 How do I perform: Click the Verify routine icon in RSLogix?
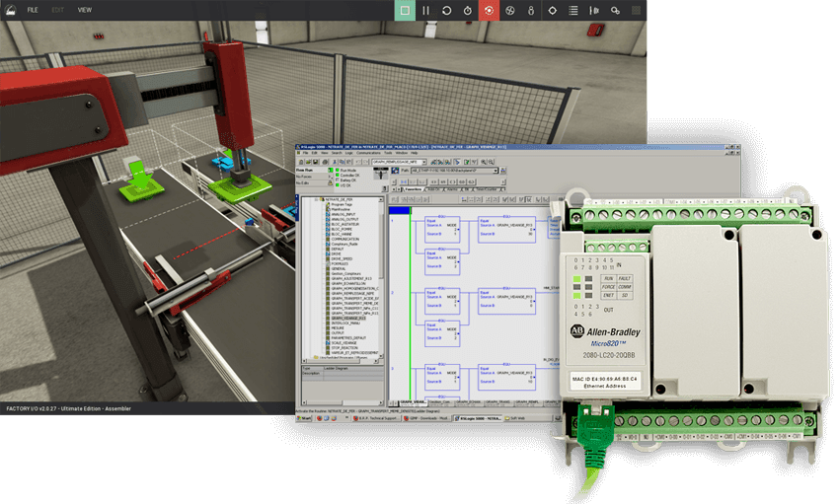coord(467,162)
